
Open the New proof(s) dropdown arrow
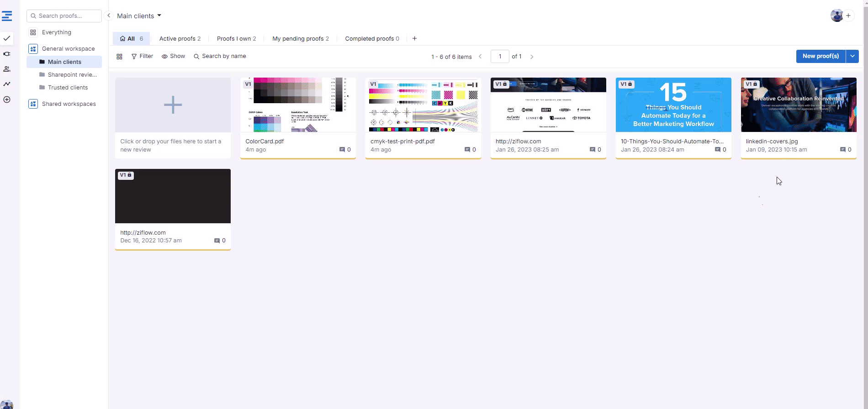point(852,56)
